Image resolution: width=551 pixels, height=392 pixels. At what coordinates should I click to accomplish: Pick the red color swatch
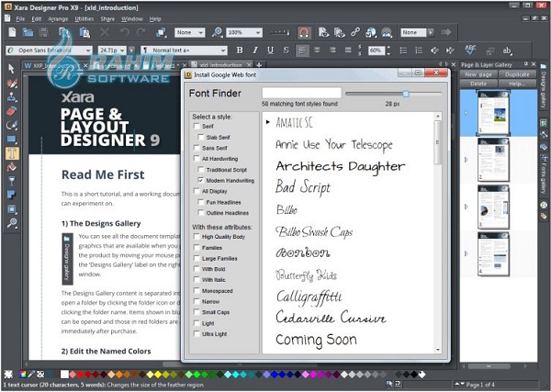(80, 375)
